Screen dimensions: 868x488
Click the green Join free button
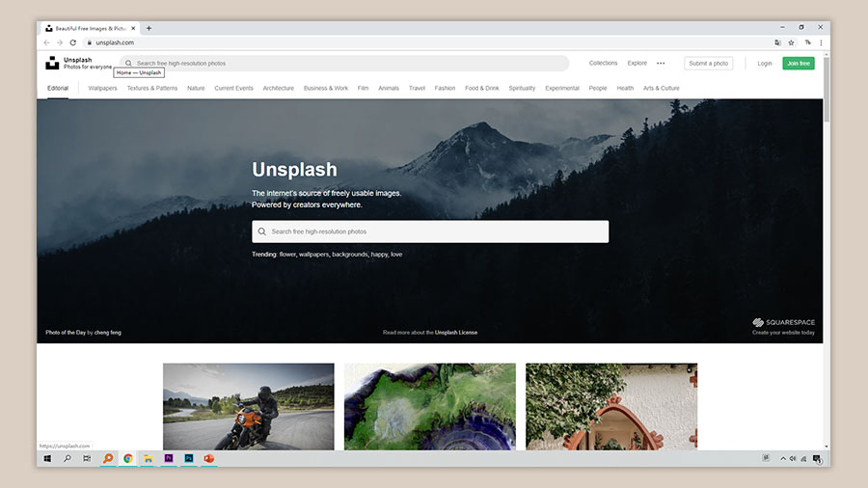[799, 63]
